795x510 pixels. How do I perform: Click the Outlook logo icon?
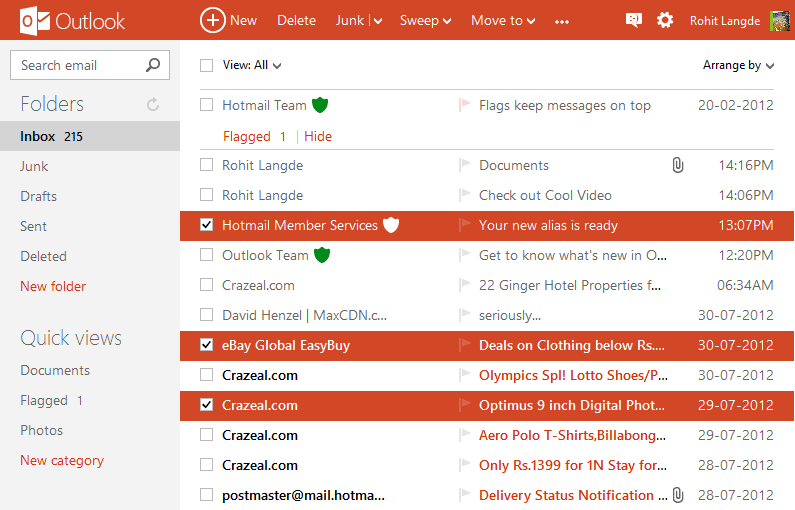tap(34, 21)
